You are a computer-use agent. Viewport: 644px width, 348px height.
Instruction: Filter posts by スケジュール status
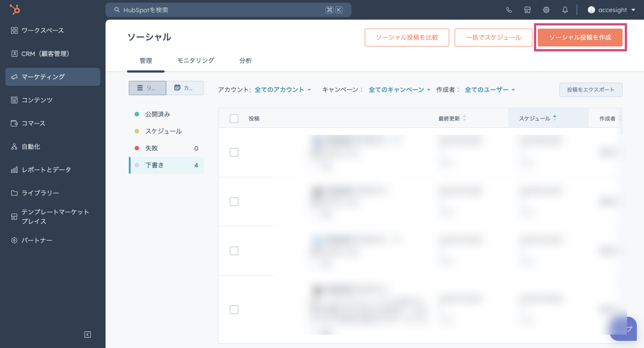pos(166,131)
